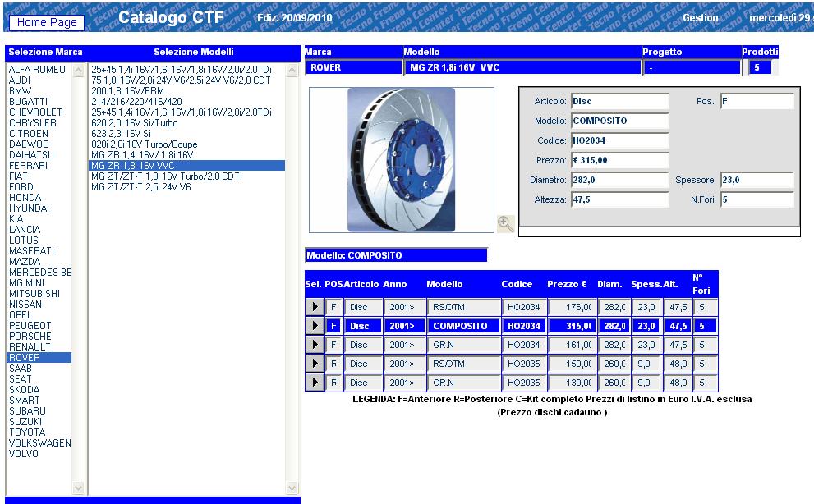Select BMW brand
814x504 pixels.
click(x=20, y=91)
